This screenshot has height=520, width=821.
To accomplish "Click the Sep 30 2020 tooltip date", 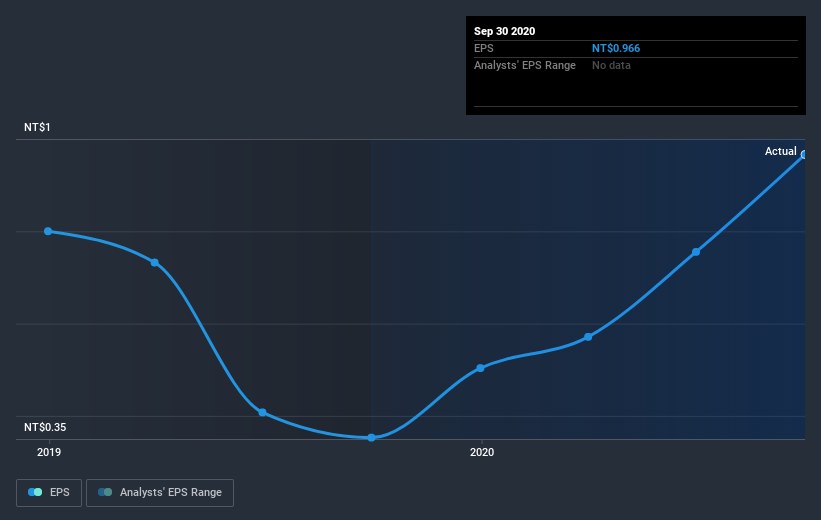I will click(504, 31).
